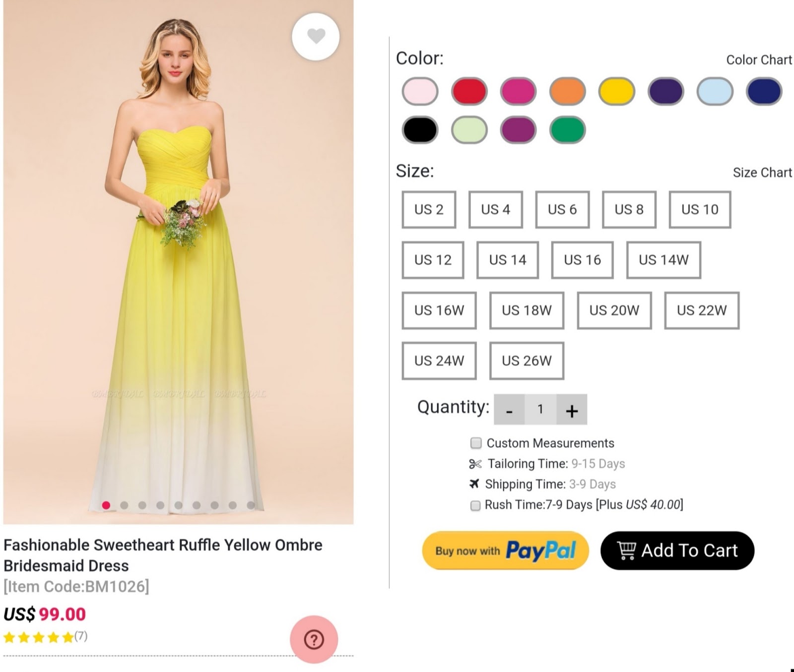The image size is (794, 672).
Task: Open the help question mark bubble
Action: [314, 639]
